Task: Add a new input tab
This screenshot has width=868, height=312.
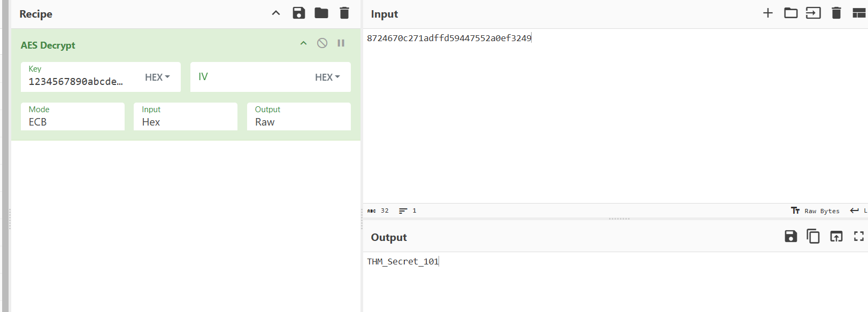Action: pyautogui.click(x=767, y=13)
